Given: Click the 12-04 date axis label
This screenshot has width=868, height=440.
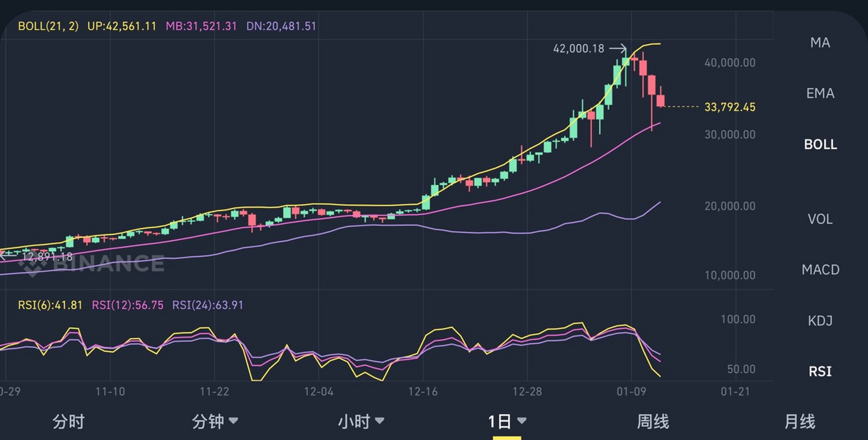Looking at the screenshot, I should (x=319, y=392).
